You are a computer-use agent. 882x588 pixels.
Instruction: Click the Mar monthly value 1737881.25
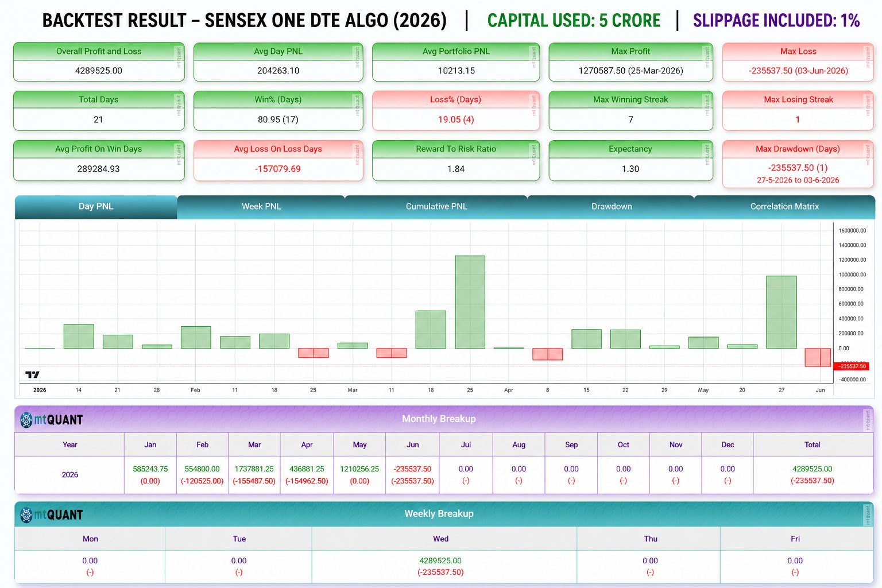tap(254, 469)
